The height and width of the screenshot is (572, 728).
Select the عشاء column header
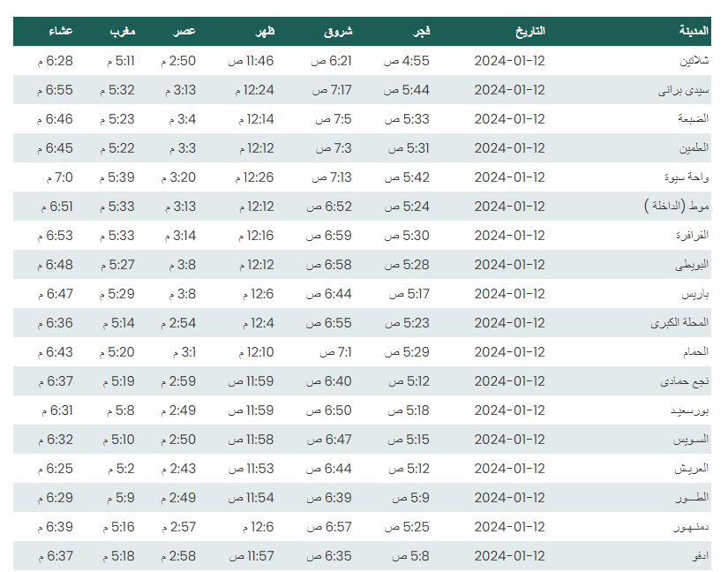(x=61, y=31)
